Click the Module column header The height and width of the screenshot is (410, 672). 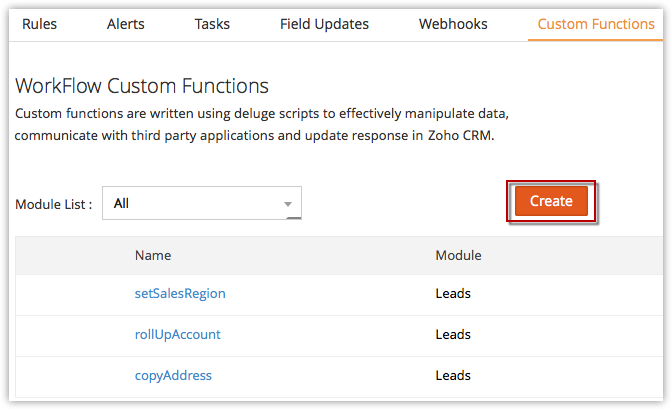click(x=458, y=256)
